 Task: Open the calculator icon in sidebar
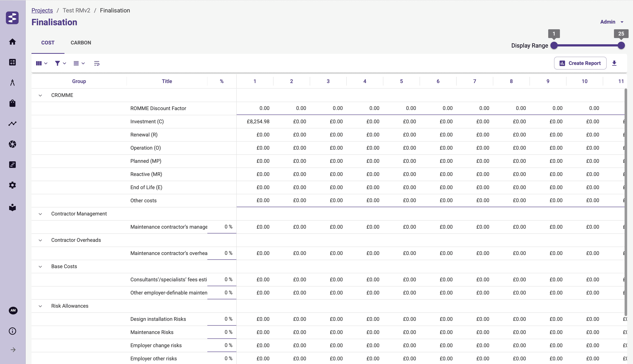(12, 62)
